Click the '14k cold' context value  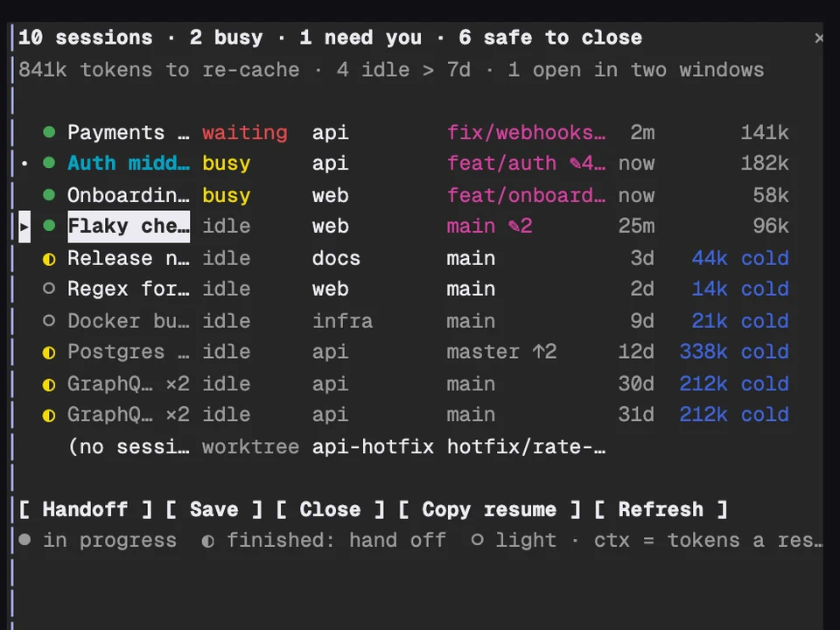coord(740,290)
